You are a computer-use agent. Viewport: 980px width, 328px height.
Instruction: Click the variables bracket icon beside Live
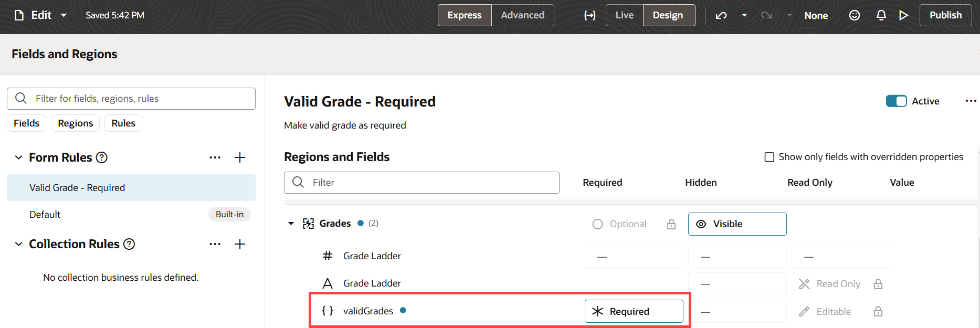coord(590,15)
